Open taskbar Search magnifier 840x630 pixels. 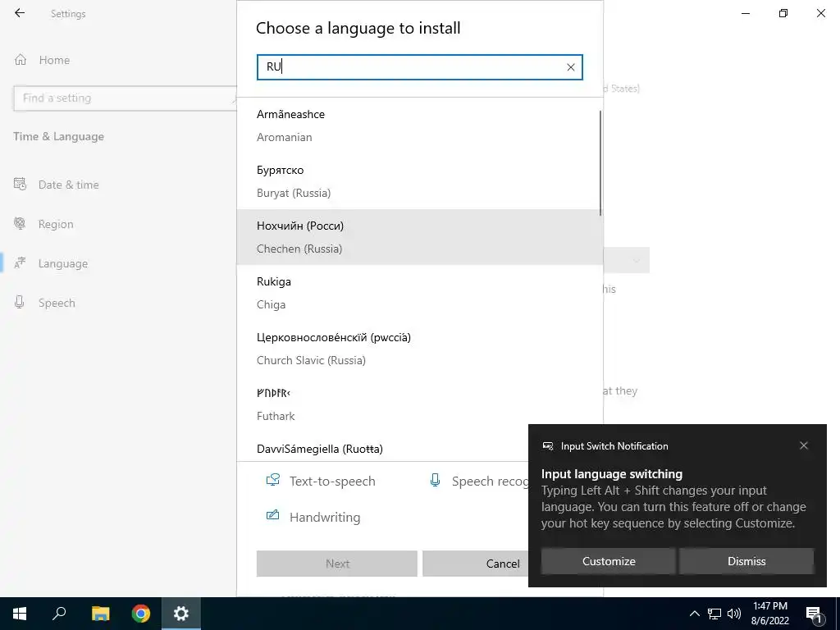[59, 614]
